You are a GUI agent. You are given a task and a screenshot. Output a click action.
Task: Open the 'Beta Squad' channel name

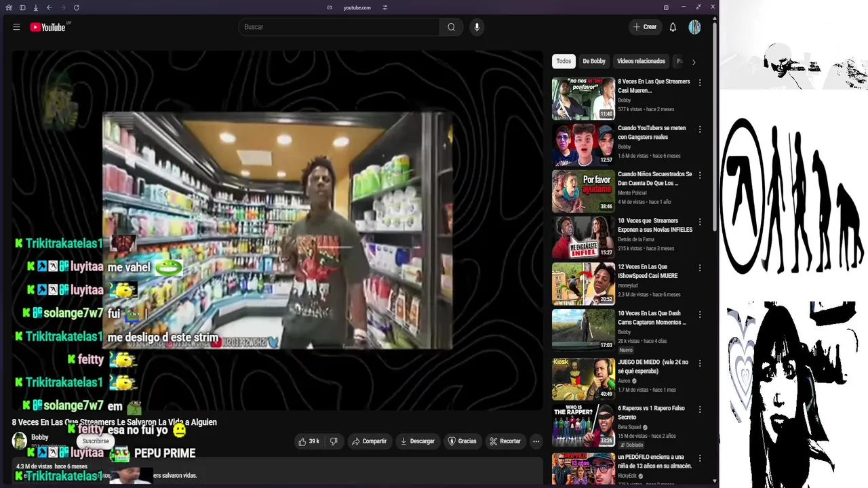(x=630, y=428)
